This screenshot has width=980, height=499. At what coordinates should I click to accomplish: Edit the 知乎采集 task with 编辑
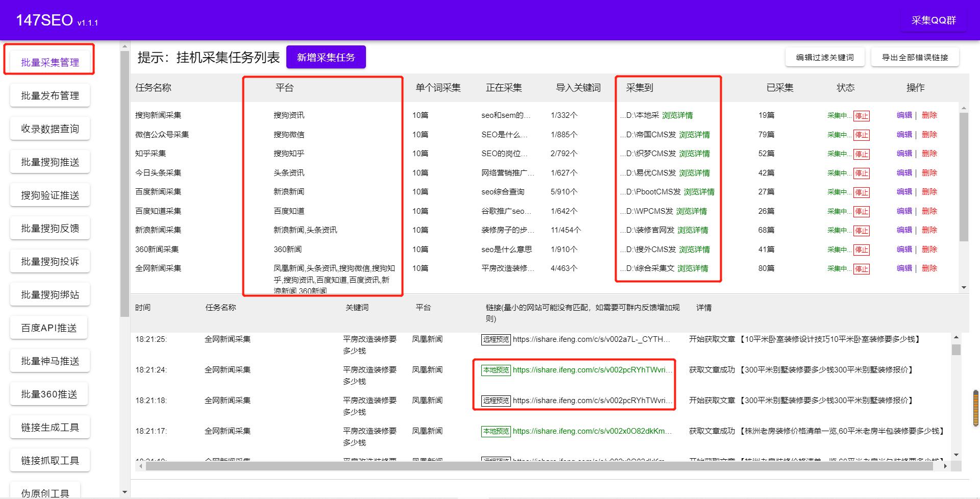pos(903,153)
